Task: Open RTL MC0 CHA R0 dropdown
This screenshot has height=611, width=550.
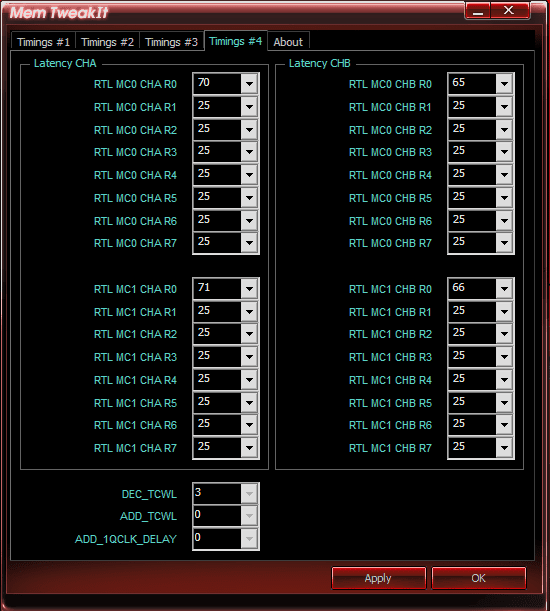Action: [x=249, y=84]
